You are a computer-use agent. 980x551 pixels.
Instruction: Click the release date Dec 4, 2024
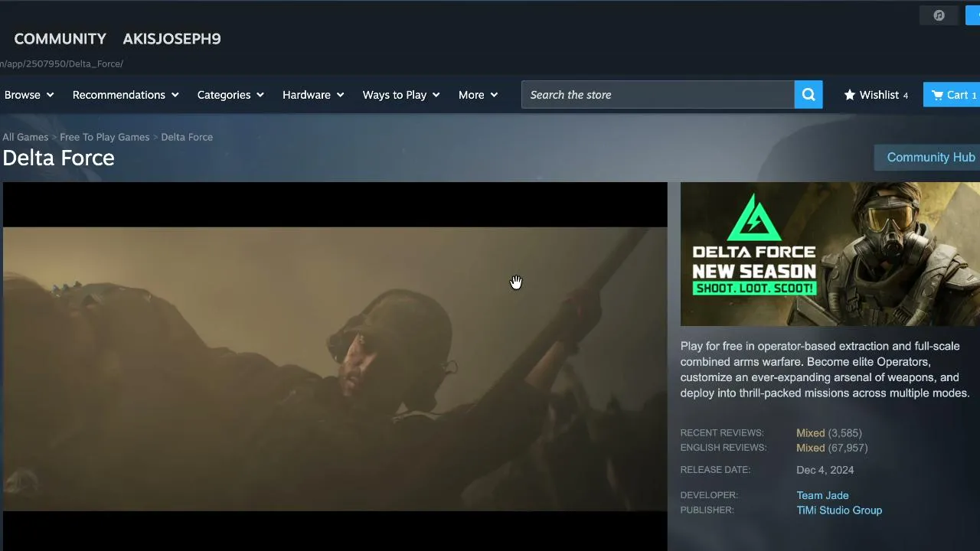point(825,470)
